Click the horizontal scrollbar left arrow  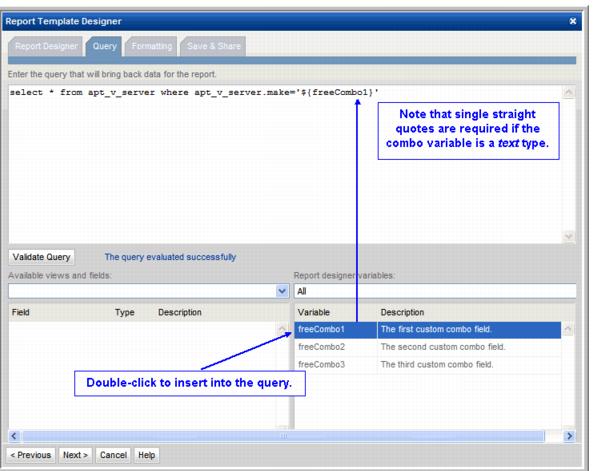pyautogui.click(x=14, y=436)
